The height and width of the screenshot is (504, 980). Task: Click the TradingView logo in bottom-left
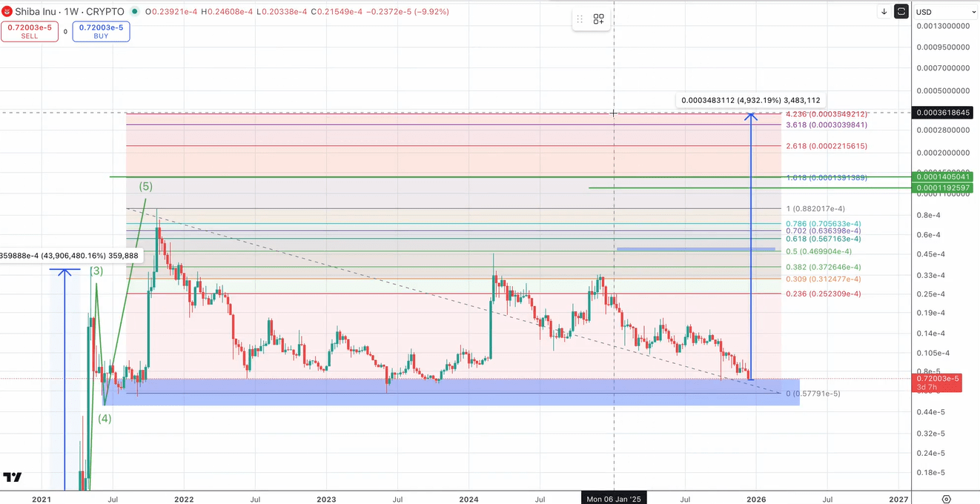(12, 477)
